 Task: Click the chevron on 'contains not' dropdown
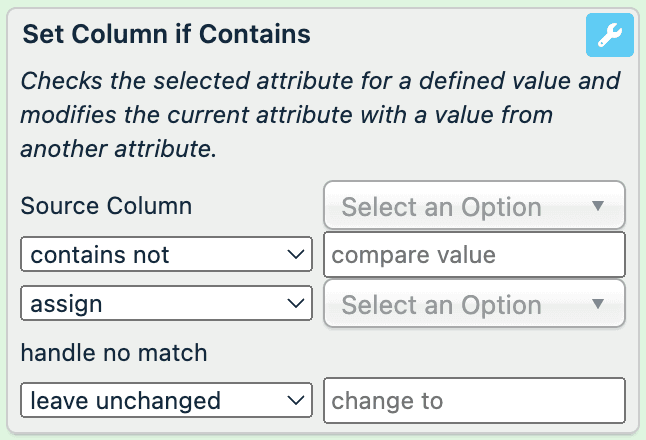click(x=295, y=255)
